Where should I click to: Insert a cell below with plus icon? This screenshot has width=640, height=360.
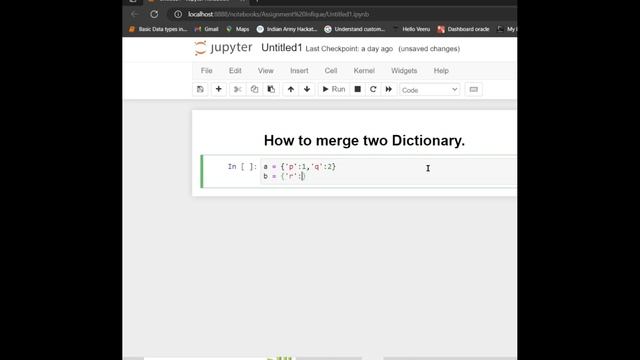(218, 89)
